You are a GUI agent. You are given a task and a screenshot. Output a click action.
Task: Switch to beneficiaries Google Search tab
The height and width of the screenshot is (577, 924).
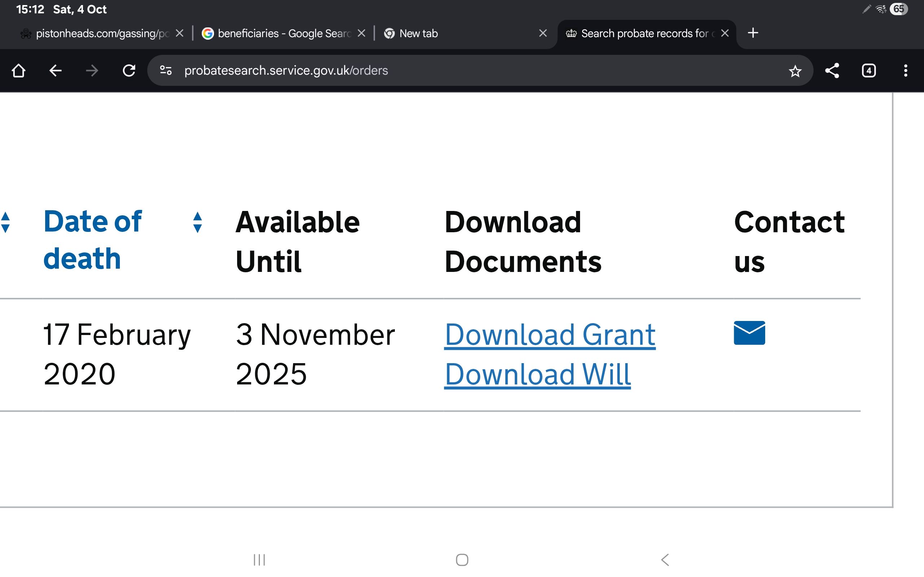[x=283, y=34]
